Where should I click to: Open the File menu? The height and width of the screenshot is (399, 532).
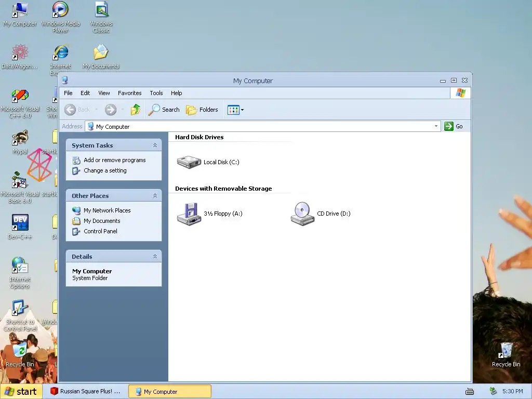(x=68, y=93)
